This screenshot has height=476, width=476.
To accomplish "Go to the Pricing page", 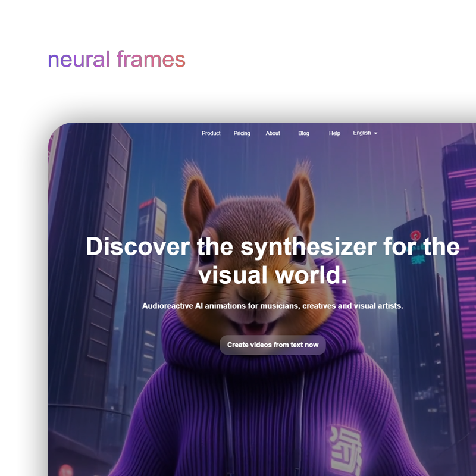I will 242,133.
